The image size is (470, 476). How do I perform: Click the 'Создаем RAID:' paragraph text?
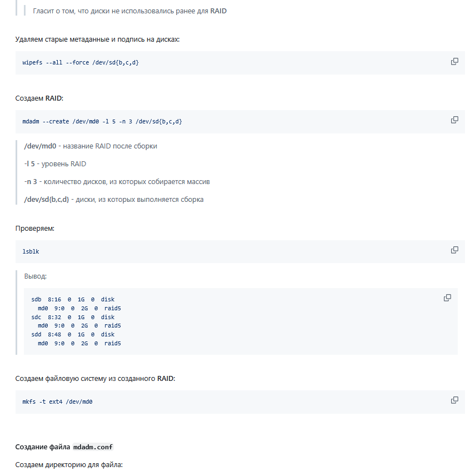(x=39, y=98)
